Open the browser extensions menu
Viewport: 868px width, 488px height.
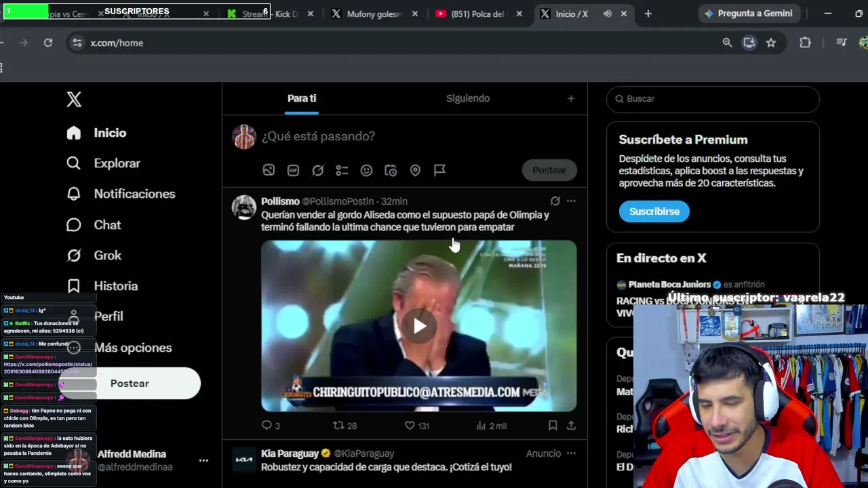[805, 43]
